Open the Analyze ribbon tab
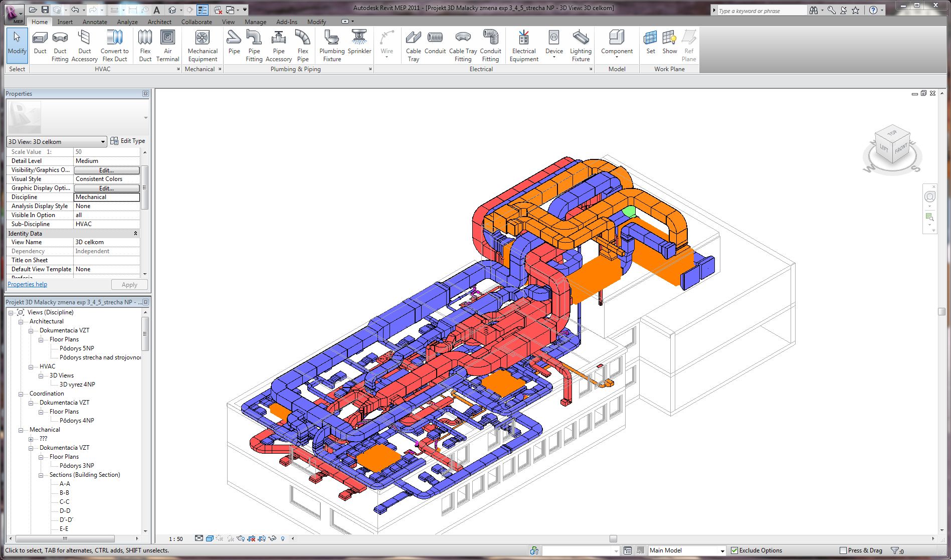Viewport: 951px width, 560px height. (x=127, y=22)
